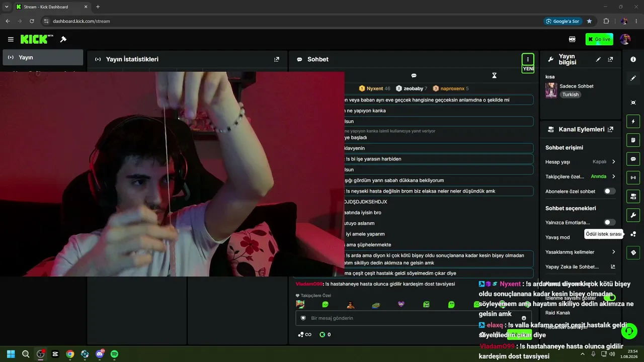Image resolution: width=644 pixels, height=362 pixels.
Task: Toggle Abonelere özel sohbet switch
Action: [x=609, y=191]
